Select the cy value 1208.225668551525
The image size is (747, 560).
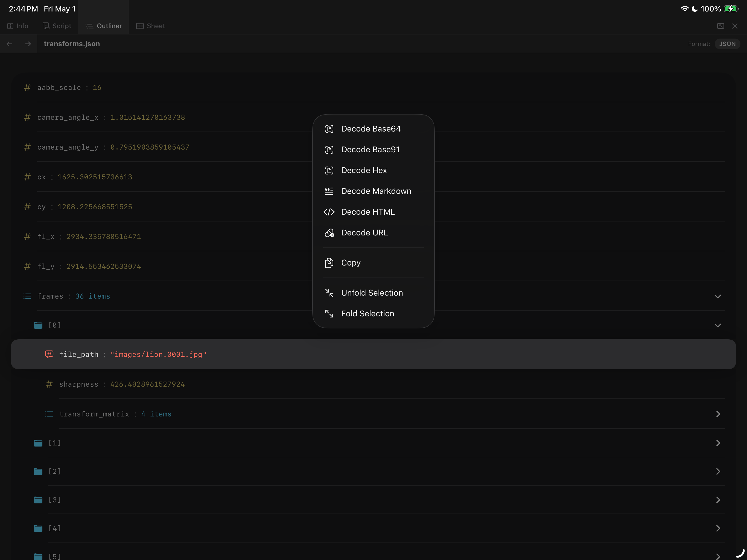coord(95,207)
